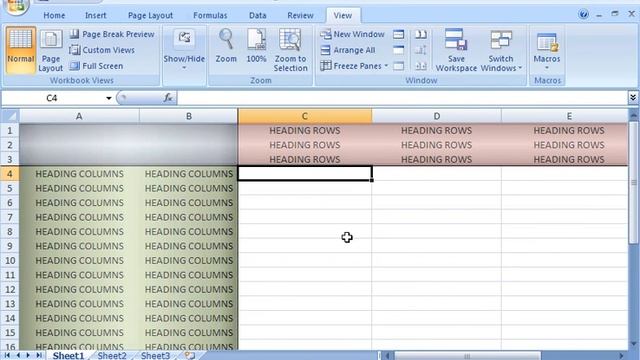Open the Insert ribbon tab

click(96, 16)
